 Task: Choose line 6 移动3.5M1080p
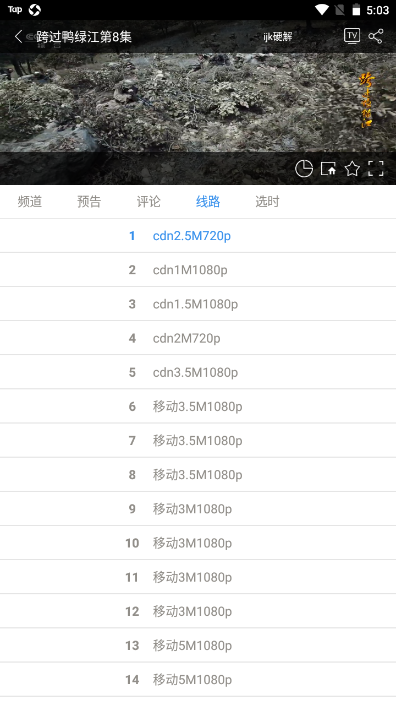[198, 406]
